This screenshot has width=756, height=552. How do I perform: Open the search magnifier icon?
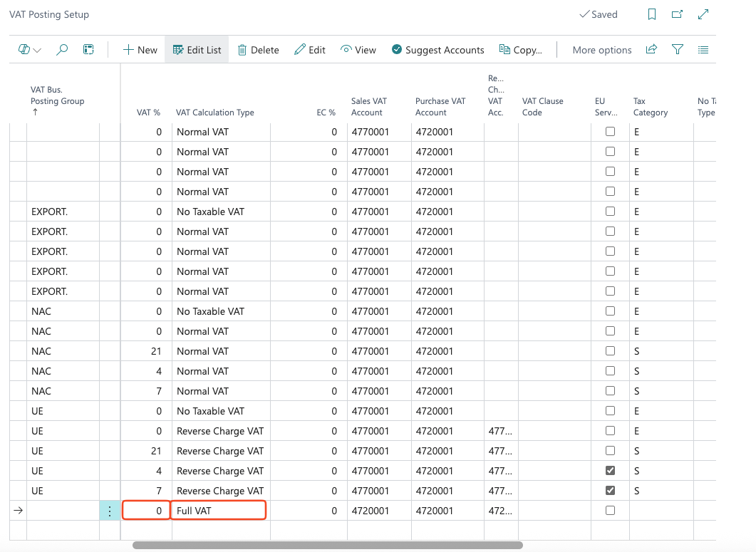pos(62,50)
